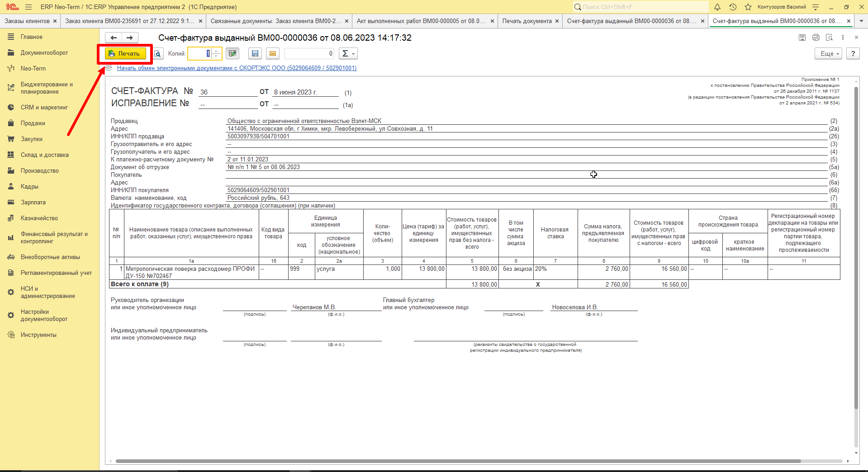
Task: Open the 1C logo menu
Action: point(12,7)
